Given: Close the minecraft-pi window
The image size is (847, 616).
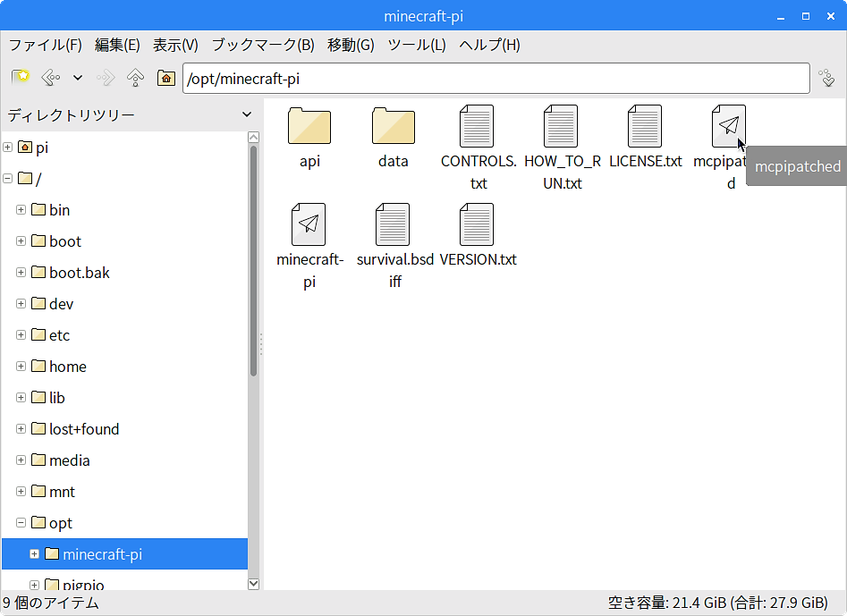Looking at the screenshot, I should 831,16.
